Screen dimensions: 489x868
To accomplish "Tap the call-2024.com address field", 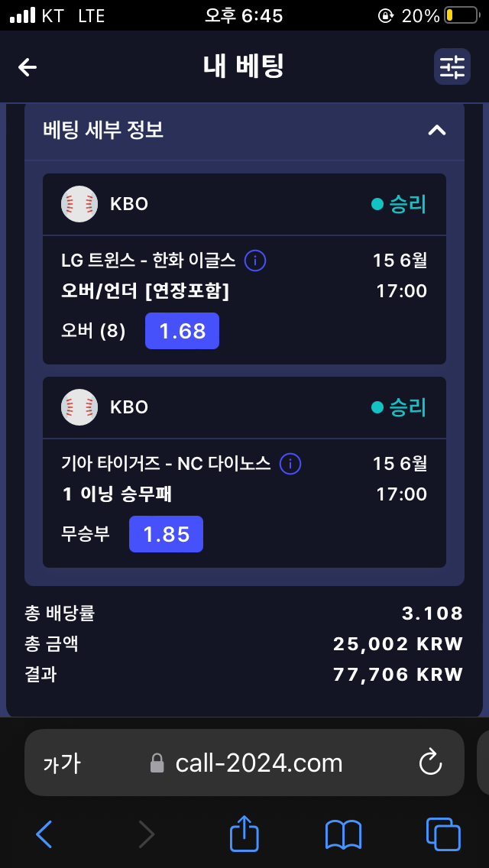I will pos(258,763).
